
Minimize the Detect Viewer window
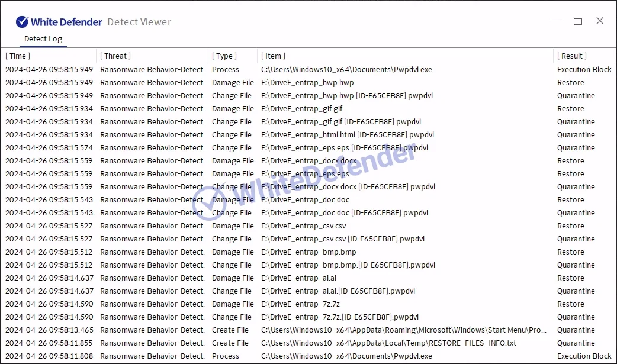pyautogui.click(x=556, y=21)
